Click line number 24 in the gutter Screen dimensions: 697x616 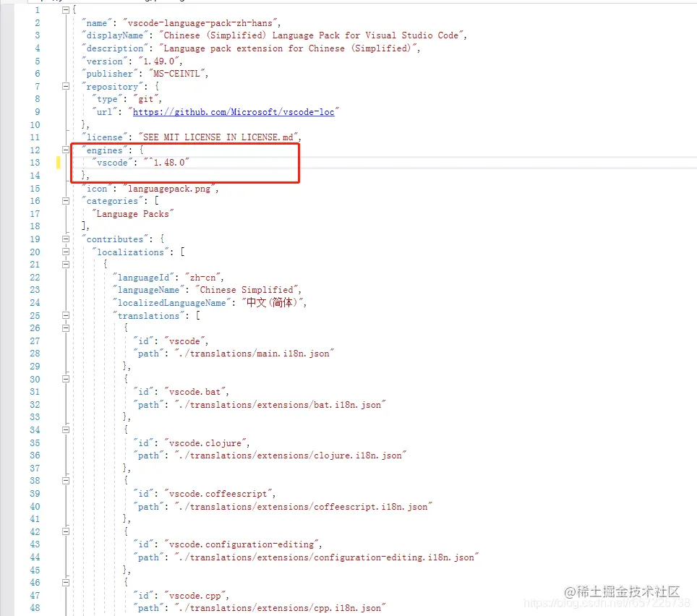click(35, 303)
